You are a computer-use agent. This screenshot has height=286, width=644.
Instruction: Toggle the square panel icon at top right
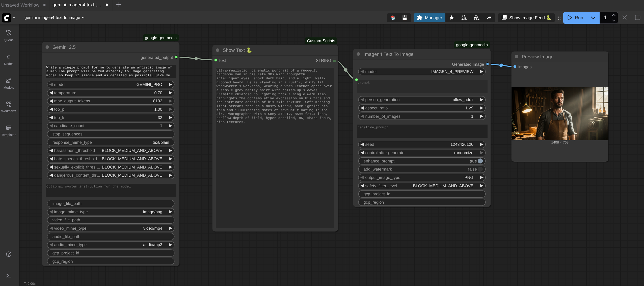[x=637, y=18]
